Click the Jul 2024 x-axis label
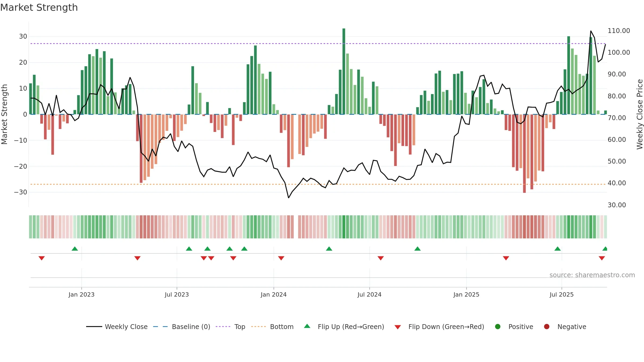The image size is (644, 362). pyautogui.click(x=369, y=294)
